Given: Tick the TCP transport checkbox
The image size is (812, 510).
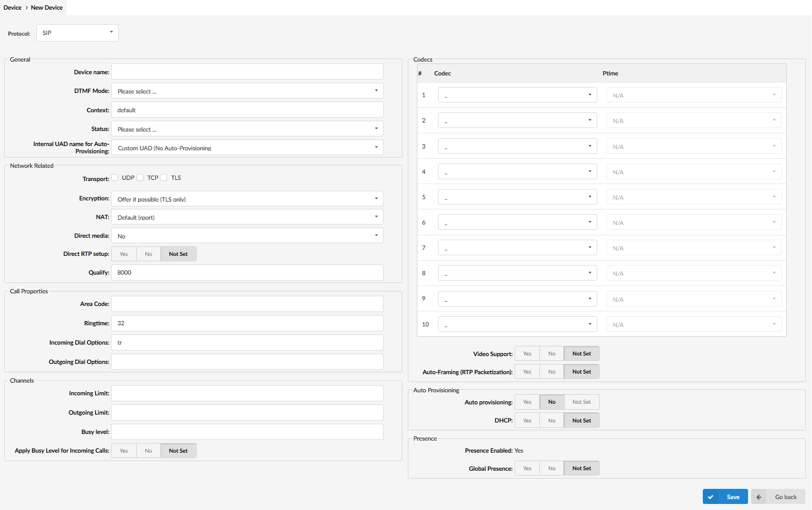Looking at the screenshot, I should point(140,177).
